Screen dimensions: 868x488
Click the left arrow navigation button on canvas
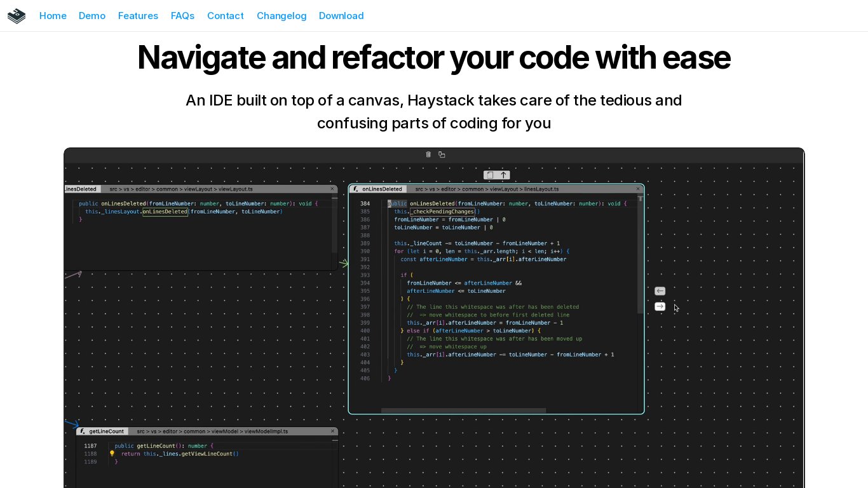pyautogui.click(x=660, y=291)
